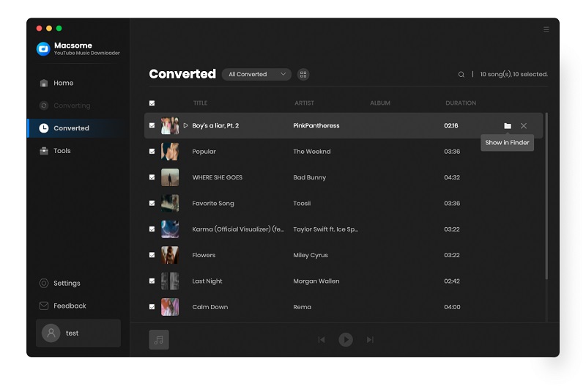586x392 pixels.
Task: Click the song list vertical scrollbar
Action: tap(546, 196)
